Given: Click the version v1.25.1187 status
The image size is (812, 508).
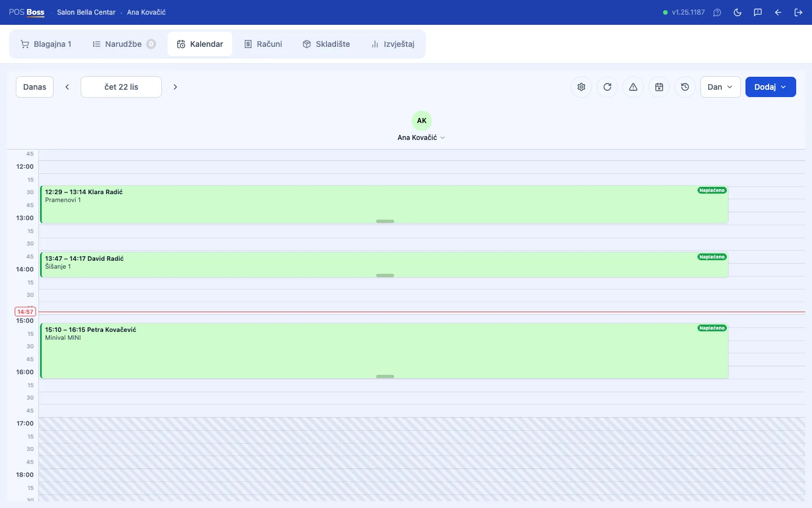Looking at the screenshot, I should coord(684,12).
